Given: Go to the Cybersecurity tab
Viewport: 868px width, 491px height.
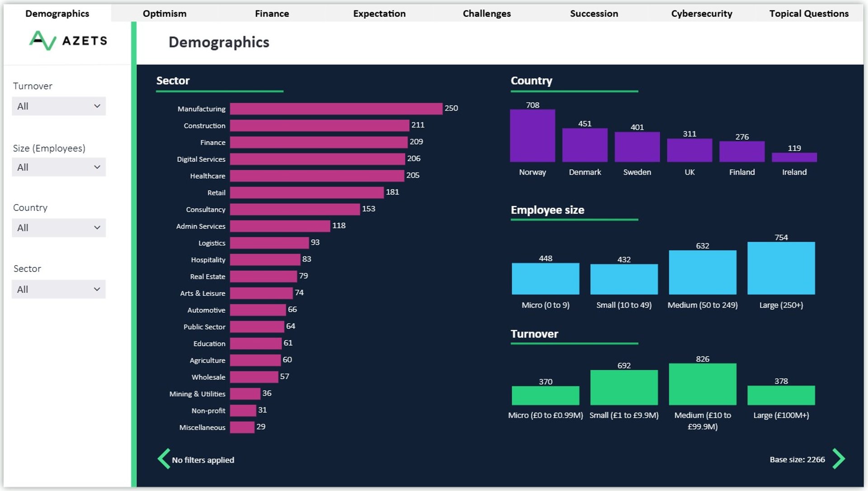Looking at the screenshot, I should (702, 14).
